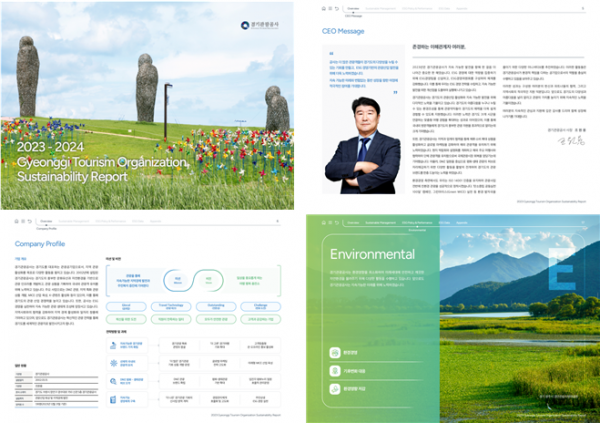600x423 pixels.
Task: Open the contents list icon on the CEO Message page
Action: coord(330,8)
